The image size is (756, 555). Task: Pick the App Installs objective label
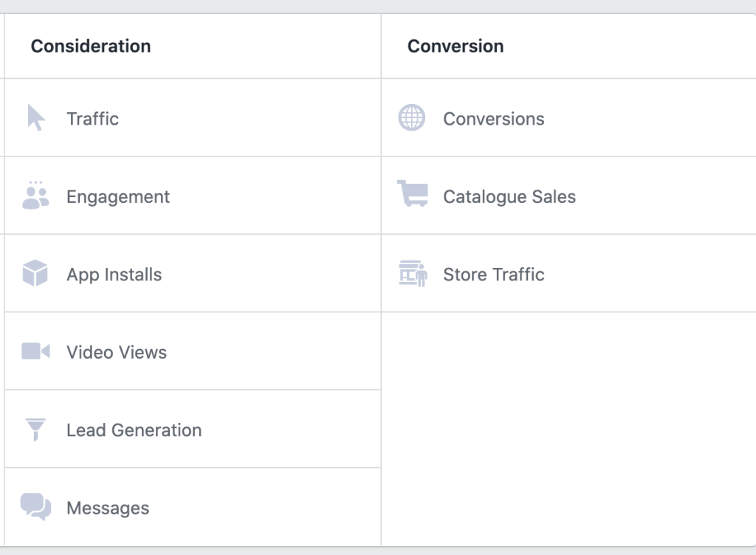(114, 275)
